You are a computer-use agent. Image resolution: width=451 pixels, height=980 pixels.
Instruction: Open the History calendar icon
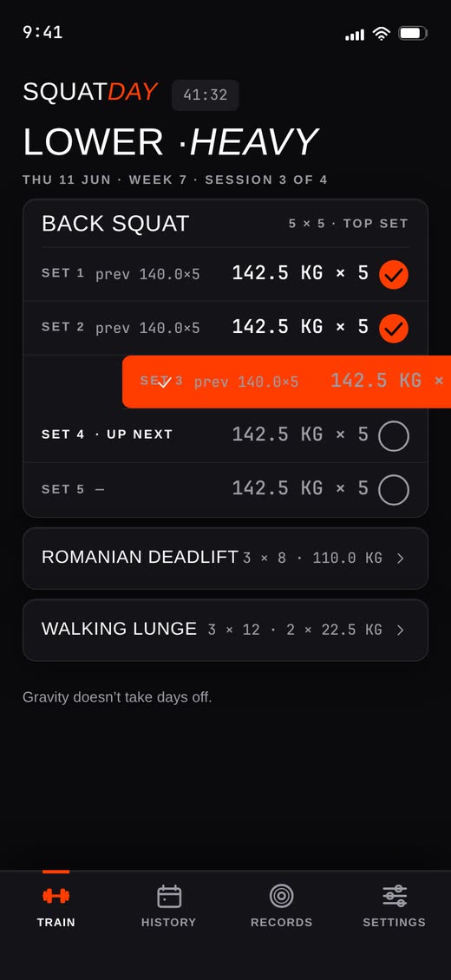click(168, 896)
